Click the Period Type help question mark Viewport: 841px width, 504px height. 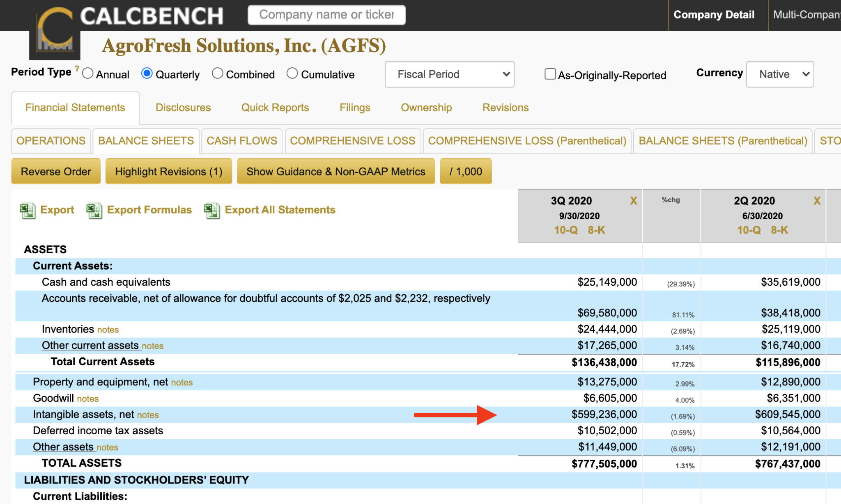tap(77, 68)
